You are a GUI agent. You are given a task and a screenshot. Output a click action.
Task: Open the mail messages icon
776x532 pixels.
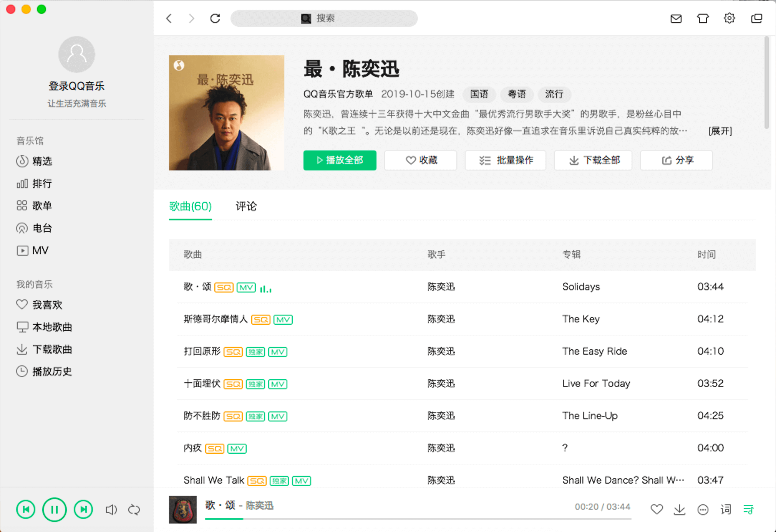pos(676,18)
